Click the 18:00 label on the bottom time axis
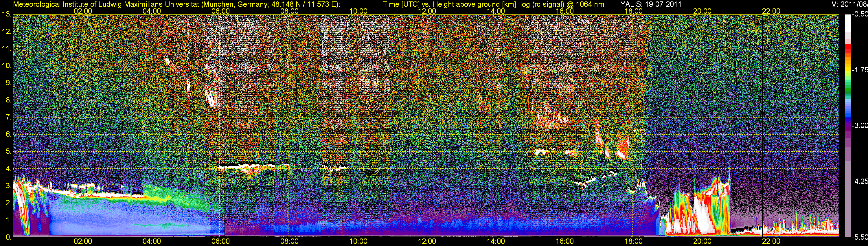Screen dimensions: 868x246 click(x=633, y=241)
